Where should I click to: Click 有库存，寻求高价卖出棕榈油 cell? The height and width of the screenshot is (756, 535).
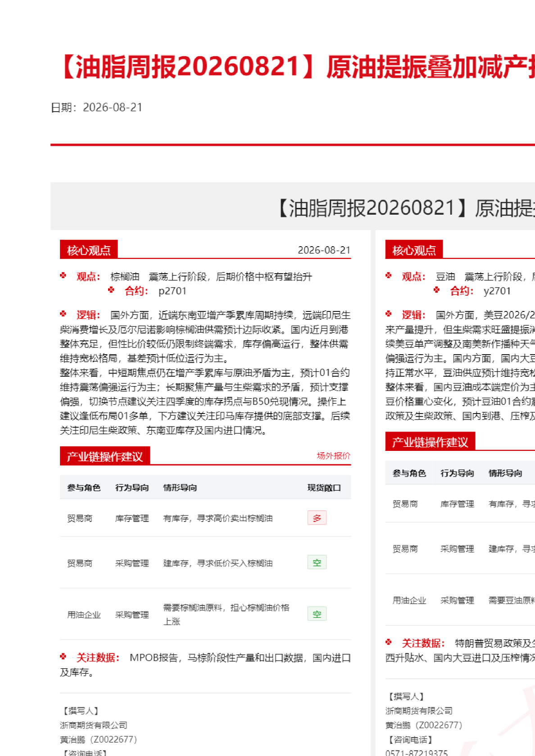point(218,518)
